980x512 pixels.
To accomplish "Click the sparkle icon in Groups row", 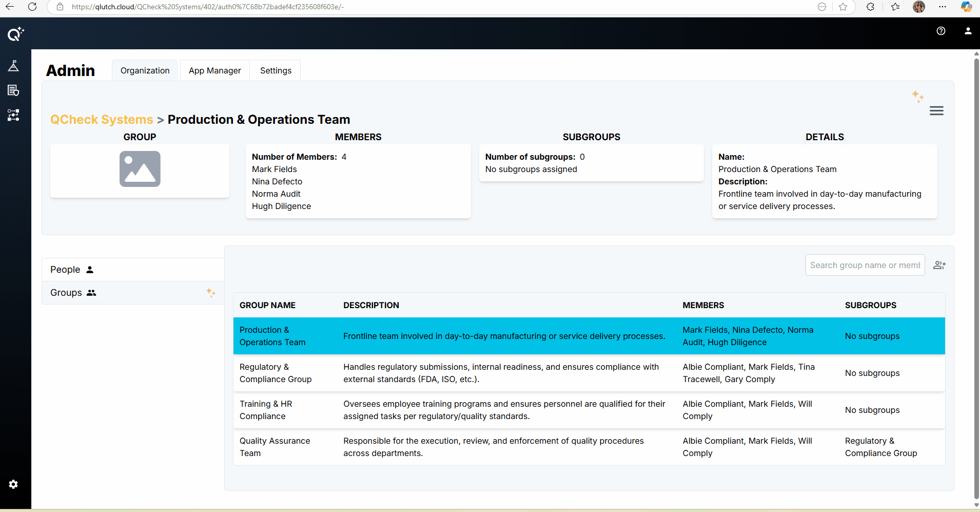I will tap(211, 293).
